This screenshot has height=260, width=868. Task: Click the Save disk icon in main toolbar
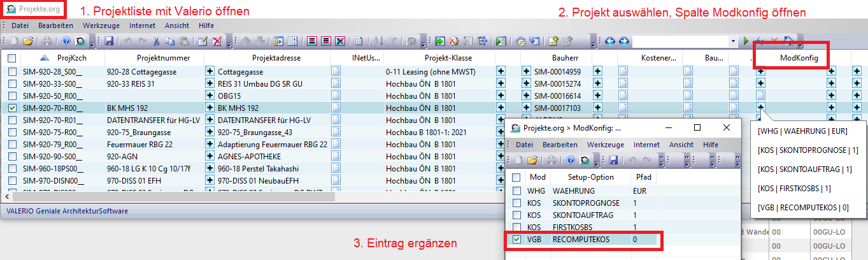(x=109, y=41)
